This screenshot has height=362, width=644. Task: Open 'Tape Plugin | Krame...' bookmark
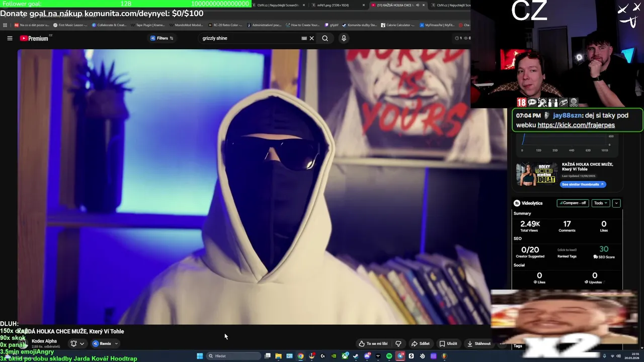(148, 25)
